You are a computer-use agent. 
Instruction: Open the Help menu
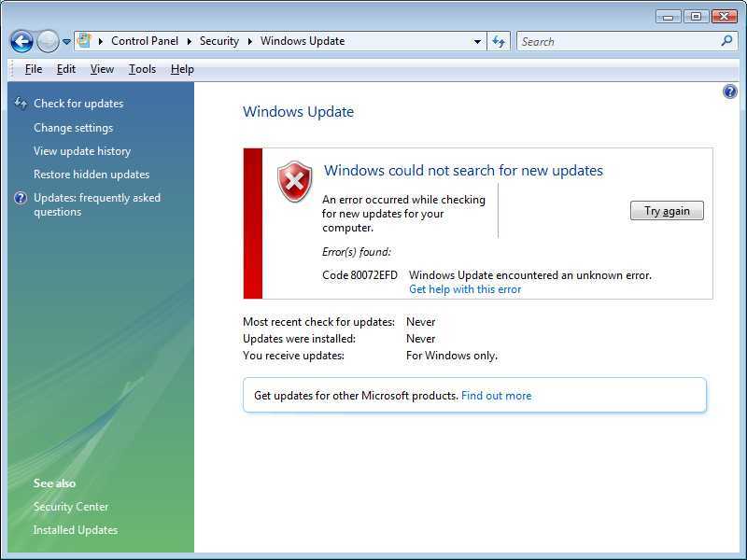pos(182,69)
